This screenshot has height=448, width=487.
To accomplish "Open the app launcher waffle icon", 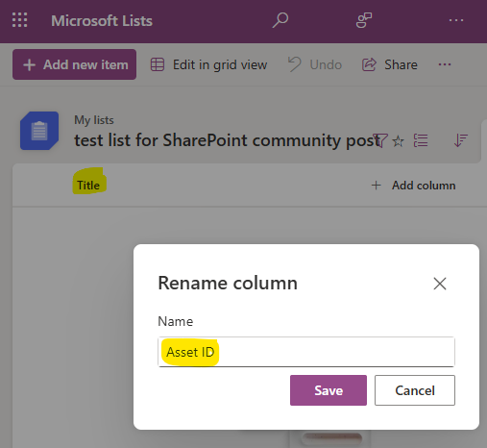I will pos(20,20).
